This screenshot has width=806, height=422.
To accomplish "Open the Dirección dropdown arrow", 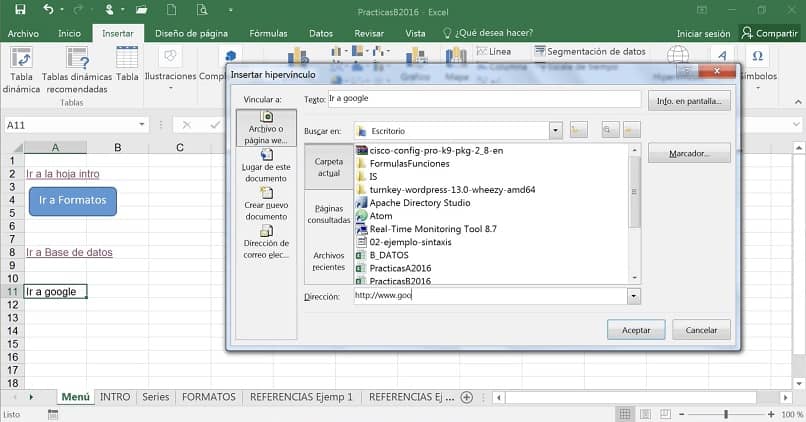I will (634, 296).
